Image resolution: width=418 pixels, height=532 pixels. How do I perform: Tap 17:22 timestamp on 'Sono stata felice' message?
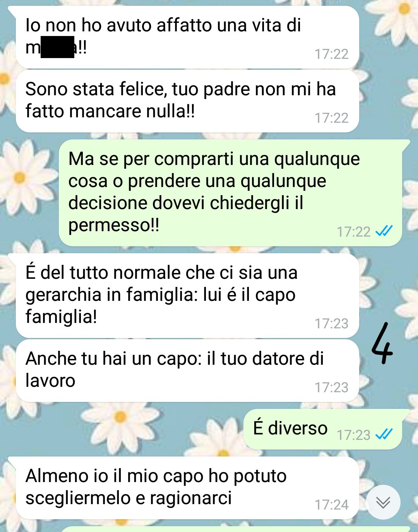pos(331,118)
